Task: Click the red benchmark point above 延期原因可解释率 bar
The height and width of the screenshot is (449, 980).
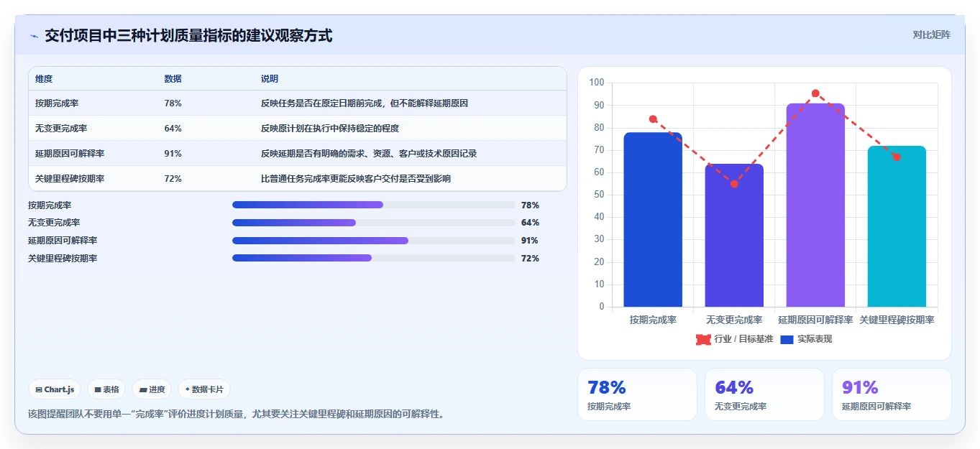Action: click(815, 93)
